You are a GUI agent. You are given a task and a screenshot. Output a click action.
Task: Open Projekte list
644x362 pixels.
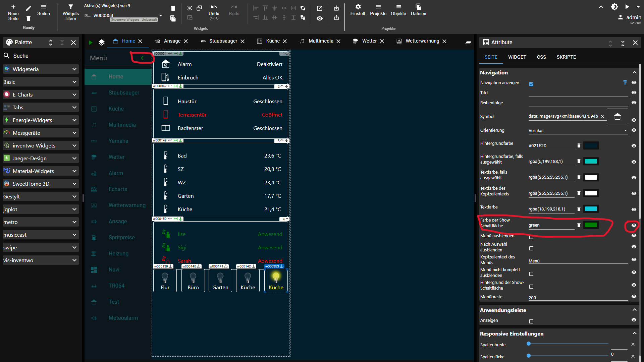[x=378, y=10]
